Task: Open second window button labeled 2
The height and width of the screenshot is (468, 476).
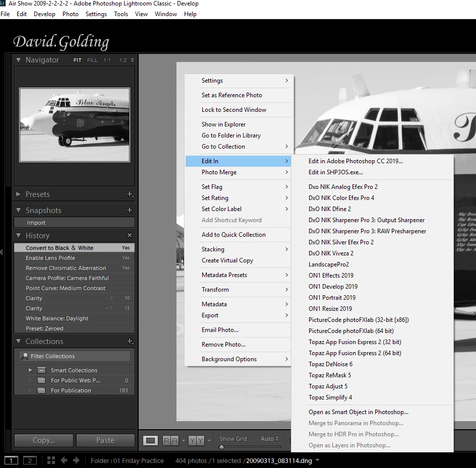Action: [30, 460]
